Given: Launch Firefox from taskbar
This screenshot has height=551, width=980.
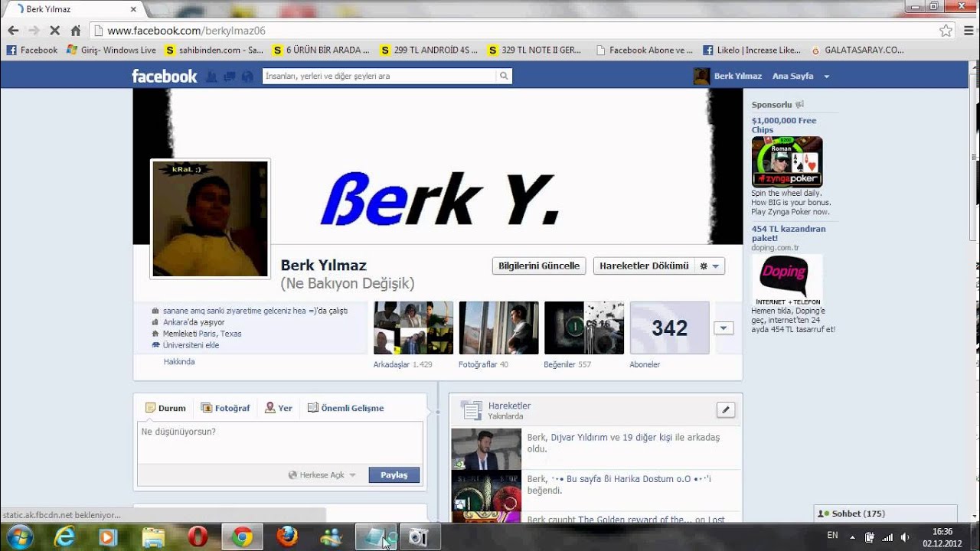Looking at the screenshot, I should pyautogui.click(x=287, y=537).
